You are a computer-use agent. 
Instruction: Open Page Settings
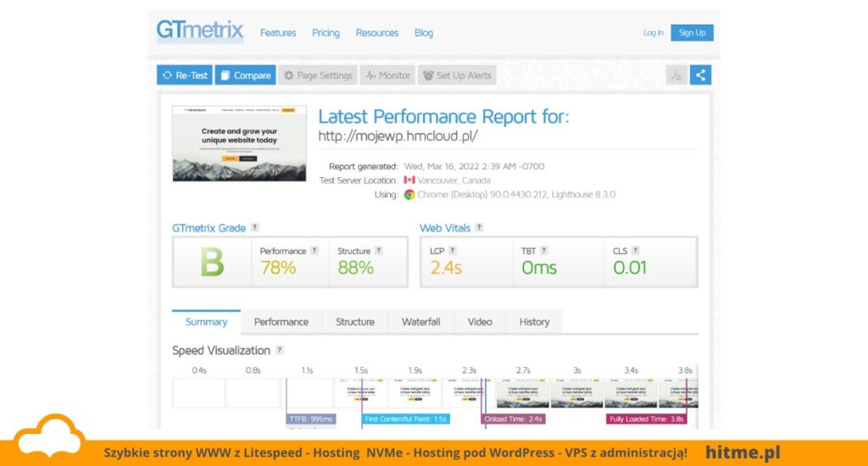coord(319,75)
